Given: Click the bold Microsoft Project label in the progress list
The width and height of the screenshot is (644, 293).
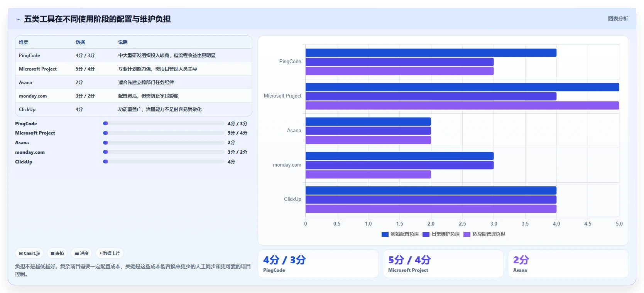Looking at the screenshot, I should coord(35,133).
